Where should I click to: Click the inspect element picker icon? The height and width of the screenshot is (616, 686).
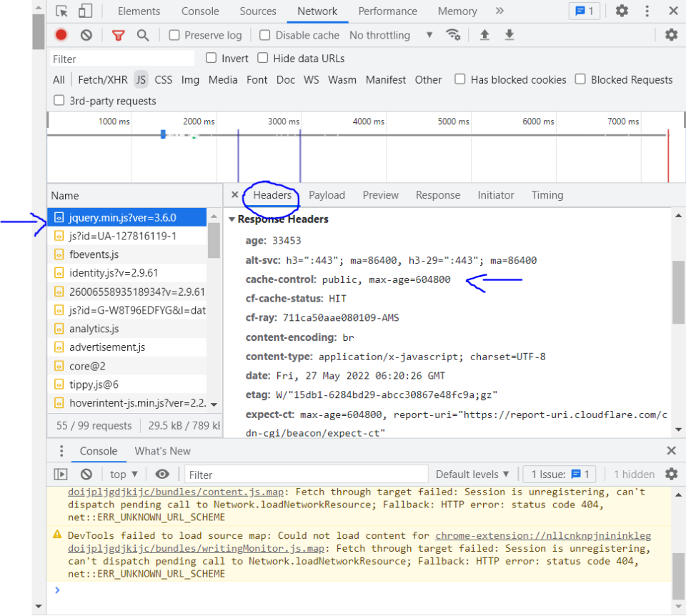coord(61,11)
